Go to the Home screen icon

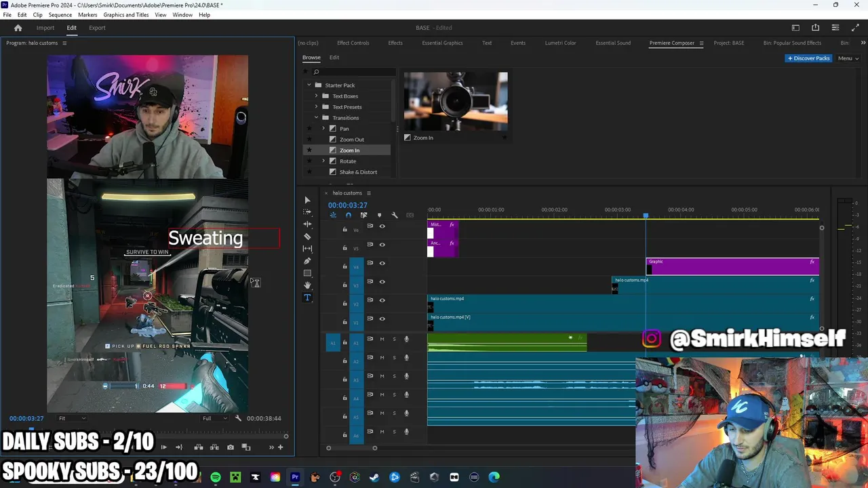click(x=18, y=28)
